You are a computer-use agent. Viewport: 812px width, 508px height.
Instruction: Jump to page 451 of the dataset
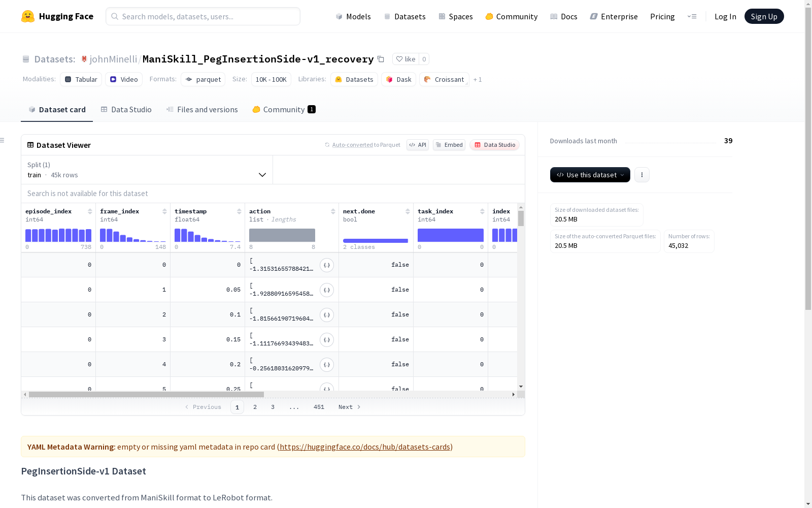click(x=319, y=407)
